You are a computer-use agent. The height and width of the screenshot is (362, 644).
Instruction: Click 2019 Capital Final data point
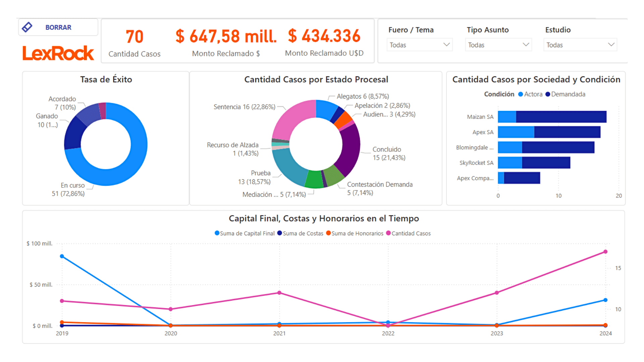62,256
